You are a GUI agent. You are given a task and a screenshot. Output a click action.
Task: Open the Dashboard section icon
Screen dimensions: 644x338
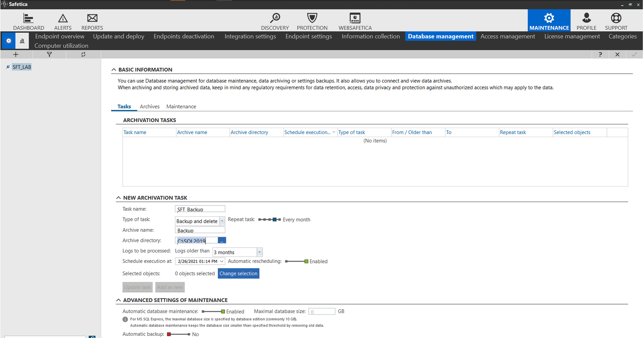coord(29,18)
